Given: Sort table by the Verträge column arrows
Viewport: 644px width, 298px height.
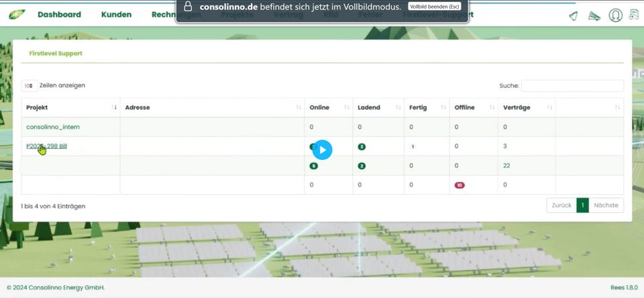Looking at the screenshot, I should click(x=549, y=107).
